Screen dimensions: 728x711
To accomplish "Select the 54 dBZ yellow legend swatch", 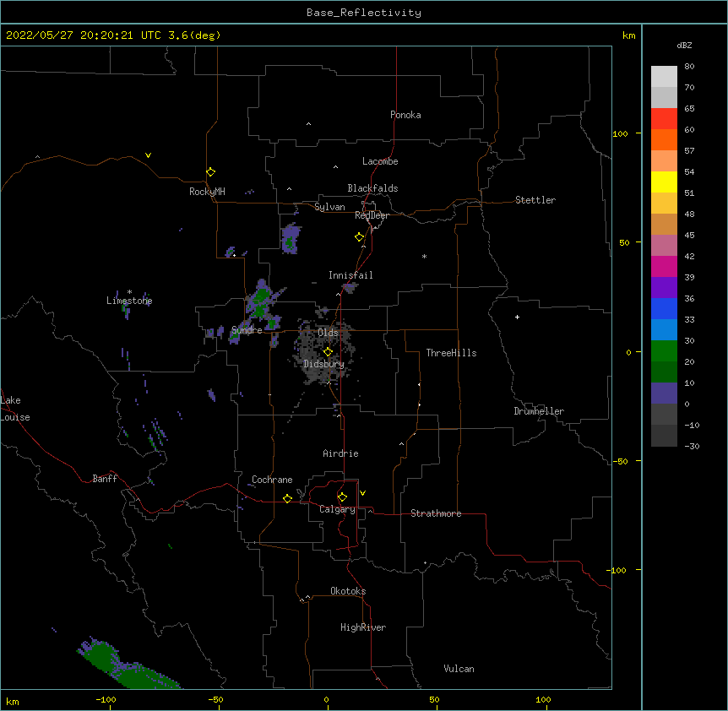I will point(664,182).
